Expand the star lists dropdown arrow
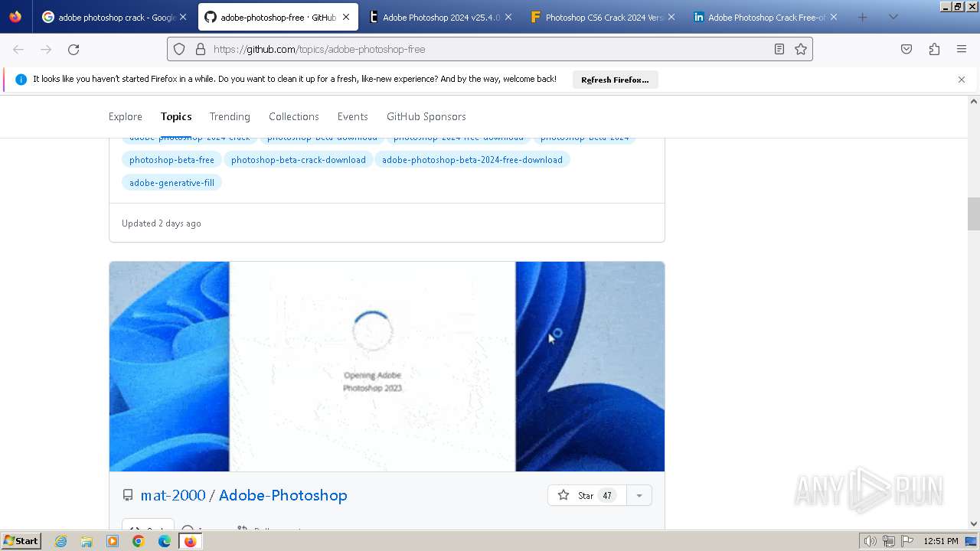The image size is (980, 551). click(x=639, y=495)
